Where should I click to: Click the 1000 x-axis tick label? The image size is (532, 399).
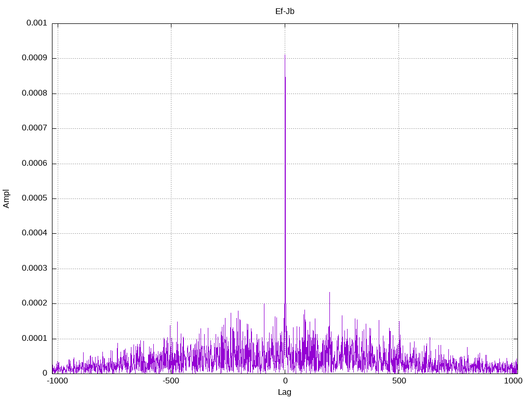(x=513, y=381)
